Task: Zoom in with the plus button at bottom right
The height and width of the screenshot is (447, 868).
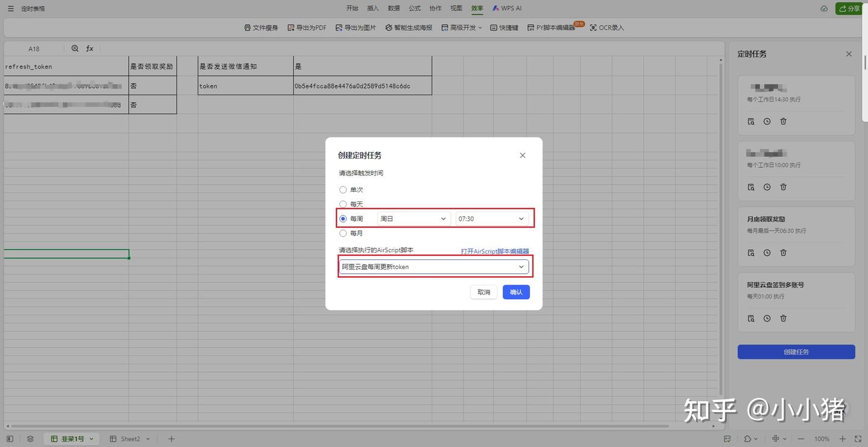Action: [x=842, y=439]
